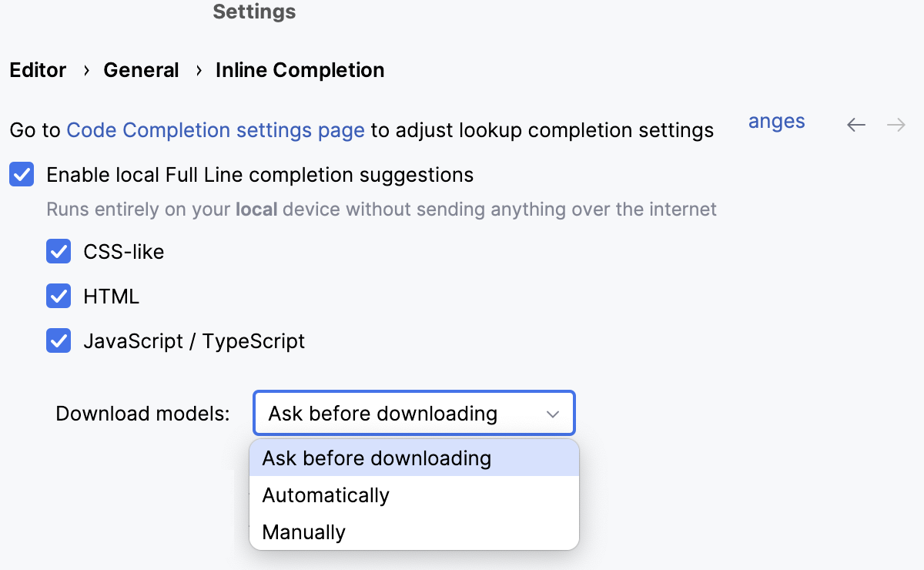Disable local Full Line completion suggestions
The height and width of the screenshot is (570, 924).
[22, 175]
